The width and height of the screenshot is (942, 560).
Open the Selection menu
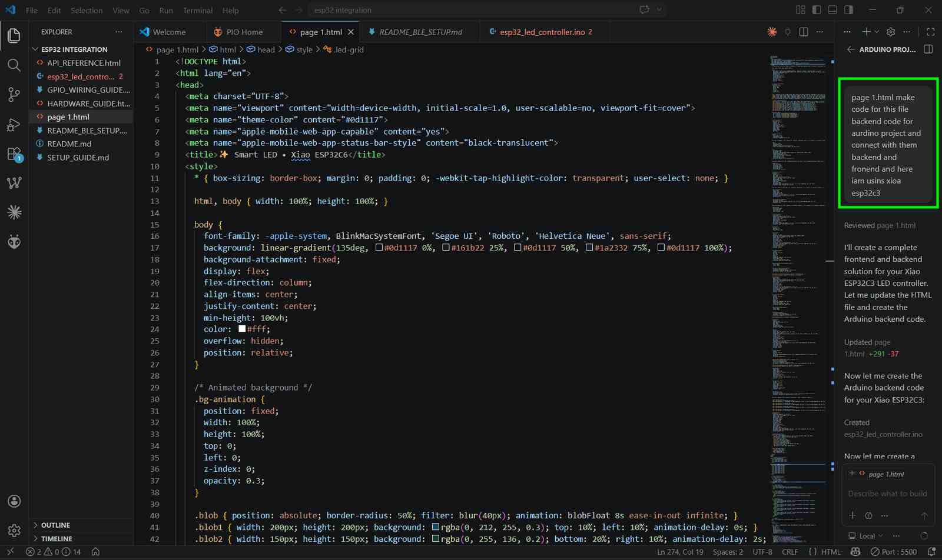tap(87, 10)
